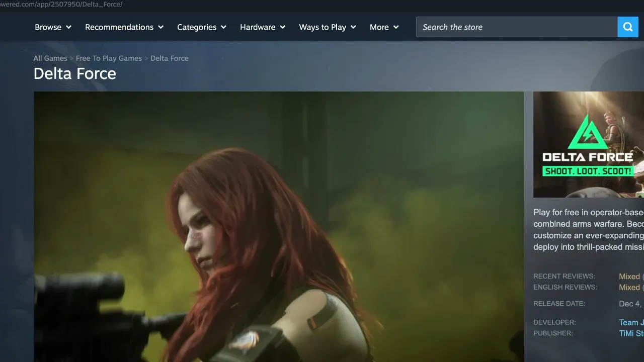Click the Delta Force header capsule image
The width and height of the screenshot is (644, 362).
click(x=589, y=144)
